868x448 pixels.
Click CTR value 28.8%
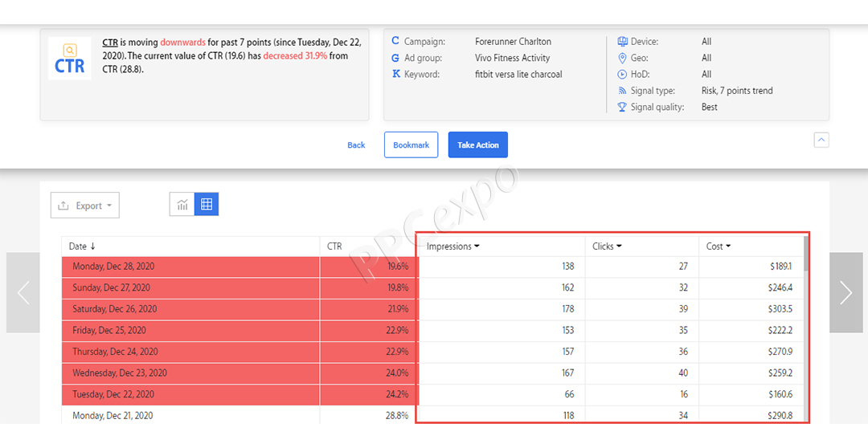398,415
